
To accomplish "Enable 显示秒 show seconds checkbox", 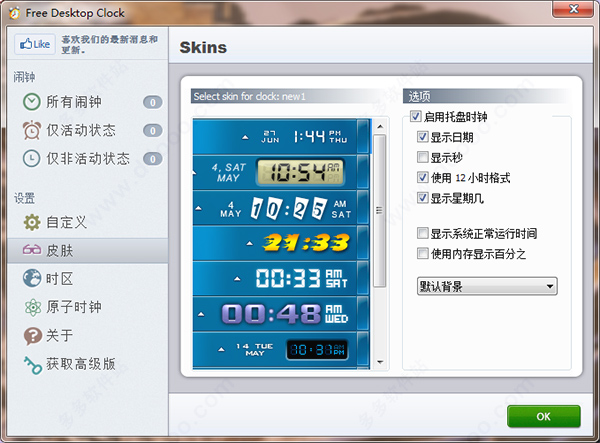I will click(x=422, y=157).
